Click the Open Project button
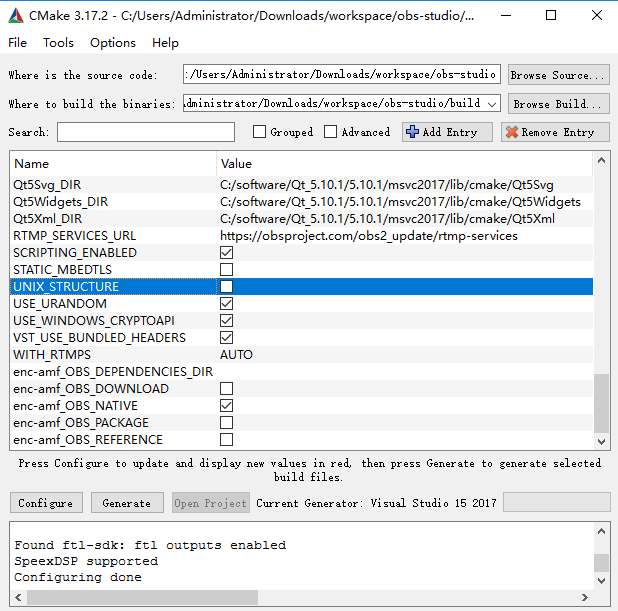Image resolution: width=618 pixels, height=611 pixels. (x=210, y=503)
